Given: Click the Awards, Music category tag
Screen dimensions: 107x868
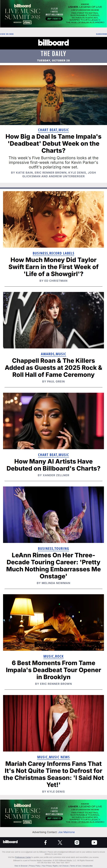Looking at the screenshot, I should tap(53, 354).
